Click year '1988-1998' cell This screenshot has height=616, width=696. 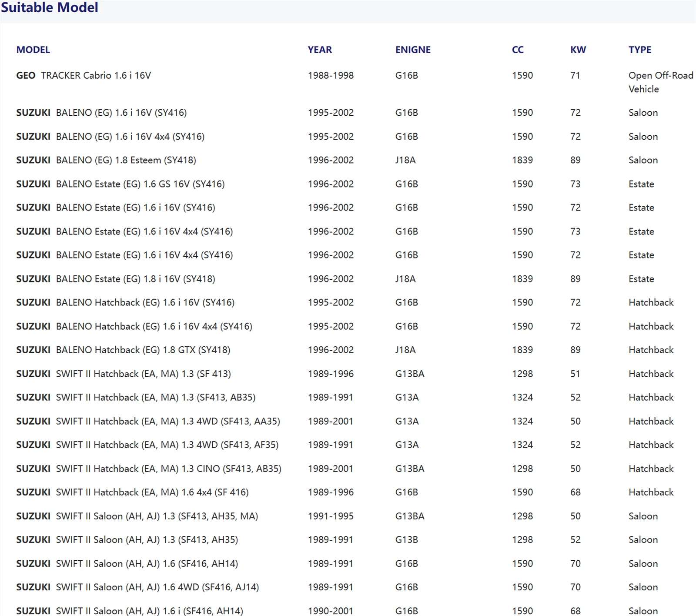click(x=331, y=75)
